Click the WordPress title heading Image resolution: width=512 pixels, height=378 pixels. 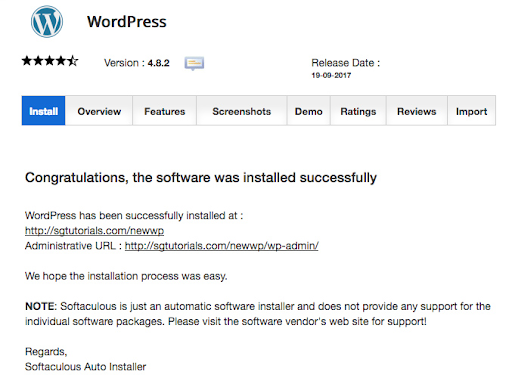(127, 22)
